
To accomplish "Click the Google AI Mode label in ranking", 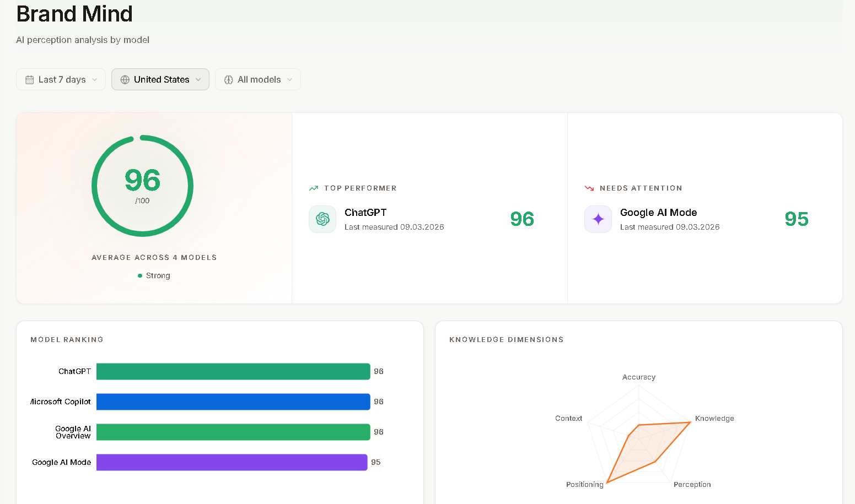I will pyautogui.click(x=61, y=463).
